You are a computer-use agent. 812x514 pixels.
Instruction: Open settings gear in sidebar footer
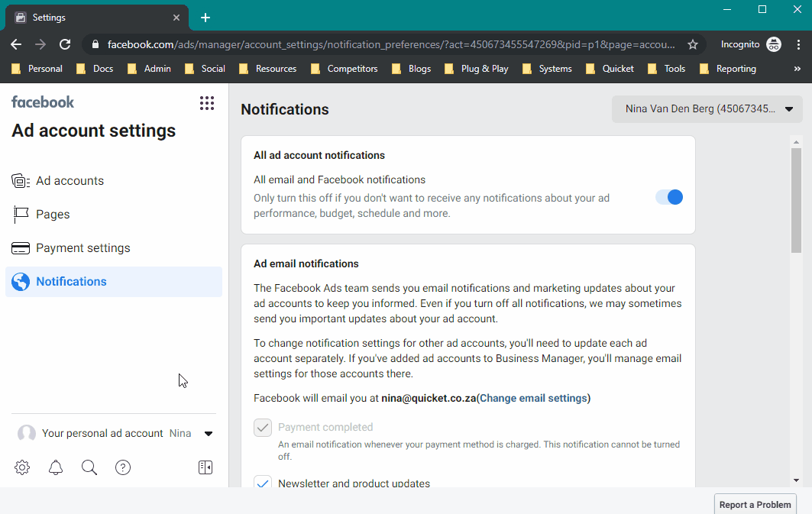(x=22, y=467)
